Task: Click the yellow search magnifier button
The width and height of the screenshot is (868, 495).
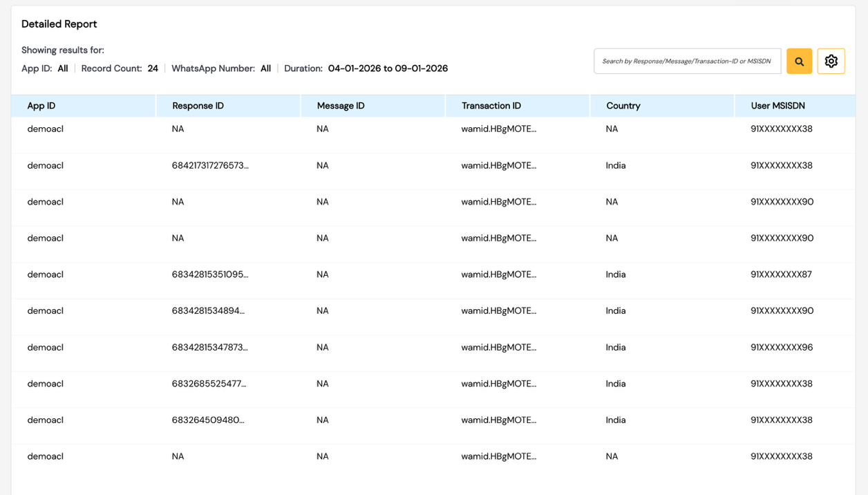Action: pos(799,62)
